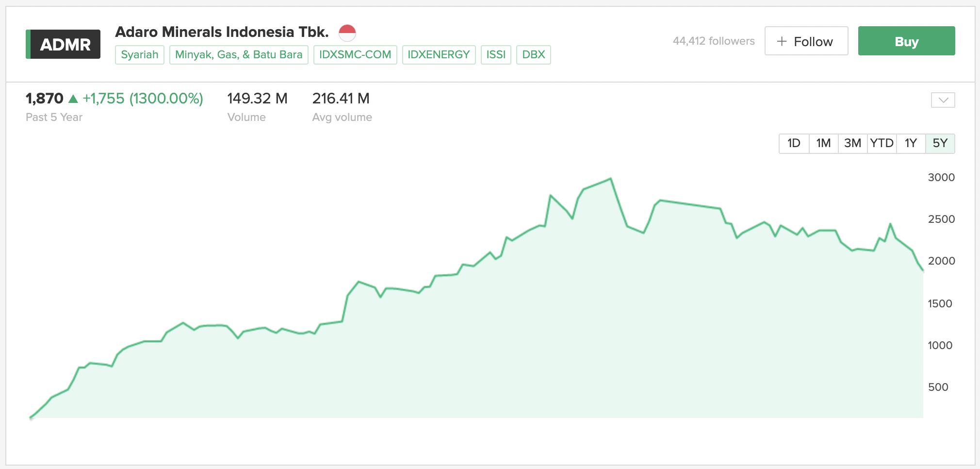Image resolution: width=980 pixels, height=469 pixels.
Task: Click the Indonesia flag icon
Action: (347, 33)
